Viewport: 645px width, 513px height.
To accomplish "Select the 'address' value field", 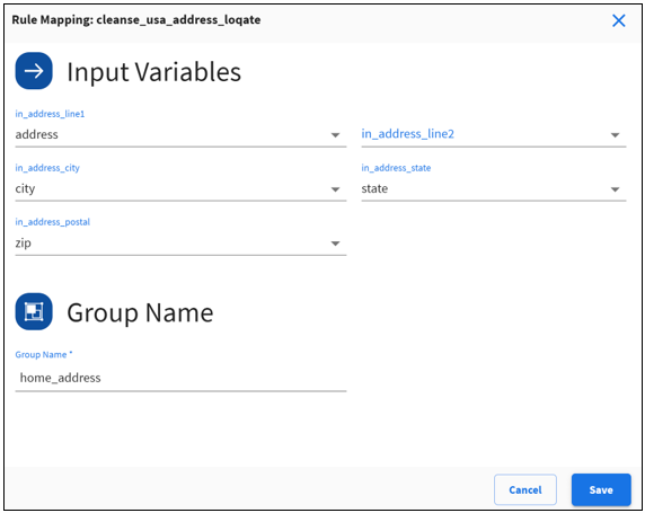I will point(170,135).
